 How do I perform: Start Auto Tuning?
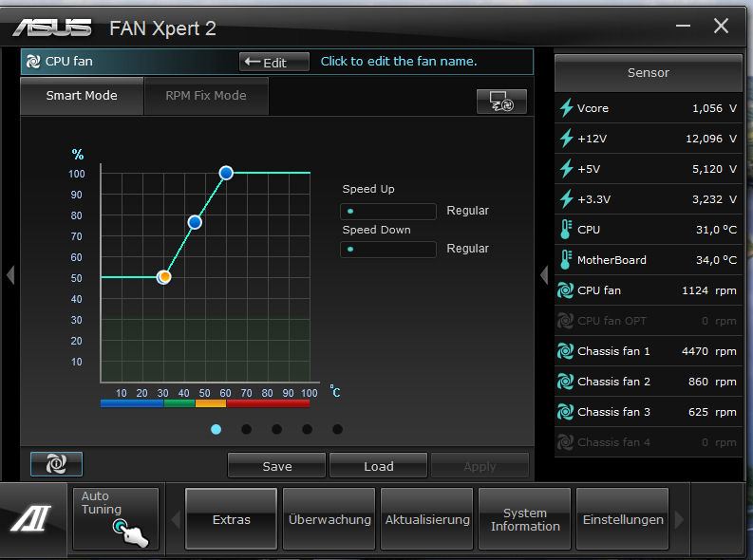click(x=115, y=518)
